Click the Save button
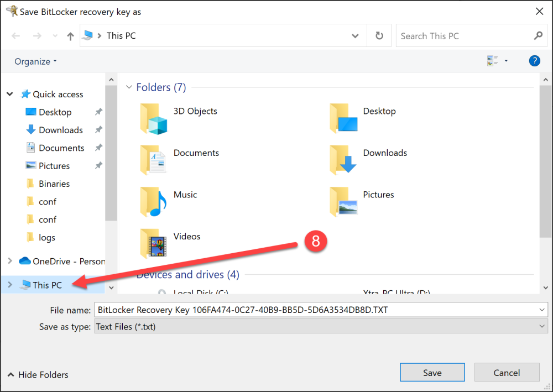 [x=432, y=372]
